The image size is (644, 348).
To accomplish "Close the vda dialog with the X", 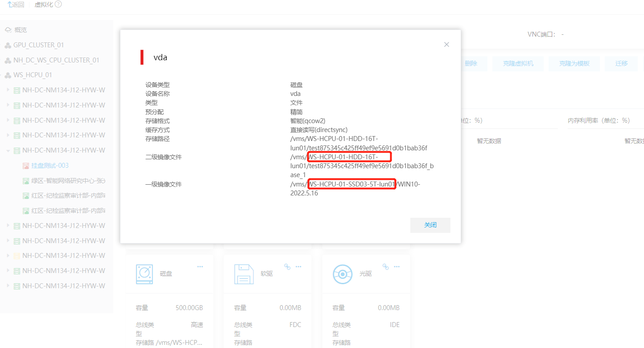I will click(x=446, y=45).
